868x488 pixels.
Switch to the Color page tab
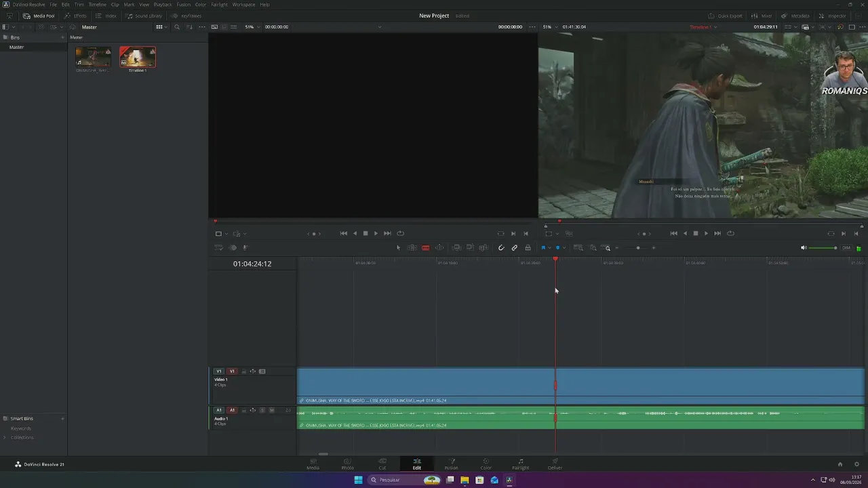tap(486, 464)
